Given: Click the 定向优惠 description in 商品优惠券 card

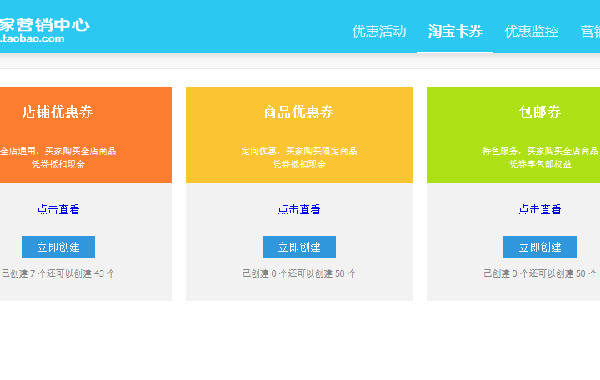Looking at the screenshot, I should coord(299,157).
